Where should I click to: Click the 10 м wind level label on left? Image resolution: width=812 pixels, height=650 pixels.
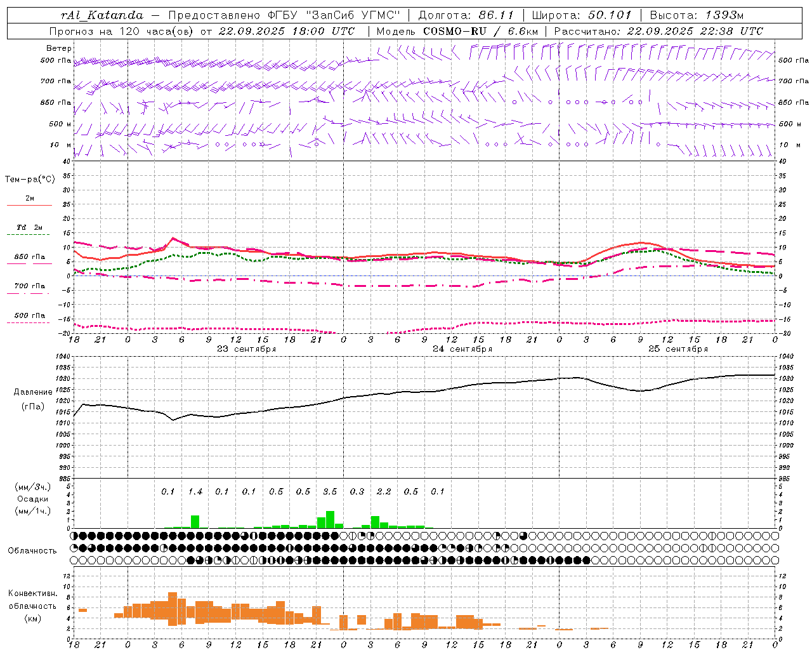tap(61, 145)
